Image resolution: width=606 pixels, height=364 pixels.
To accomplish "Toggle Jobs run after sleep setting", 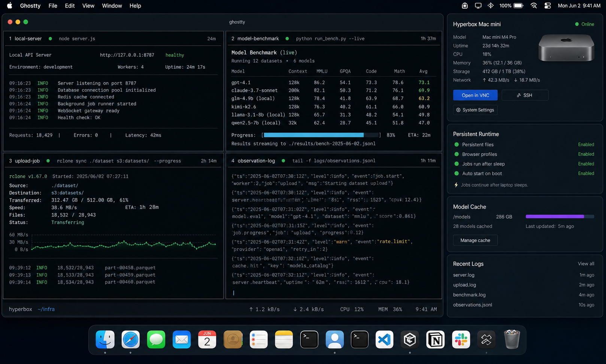I will coord(586,164).
